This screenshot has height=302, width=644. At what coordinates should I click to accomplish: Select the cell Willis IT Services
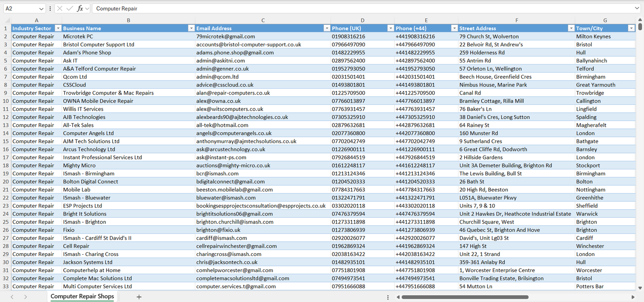[x=128, y=109]
